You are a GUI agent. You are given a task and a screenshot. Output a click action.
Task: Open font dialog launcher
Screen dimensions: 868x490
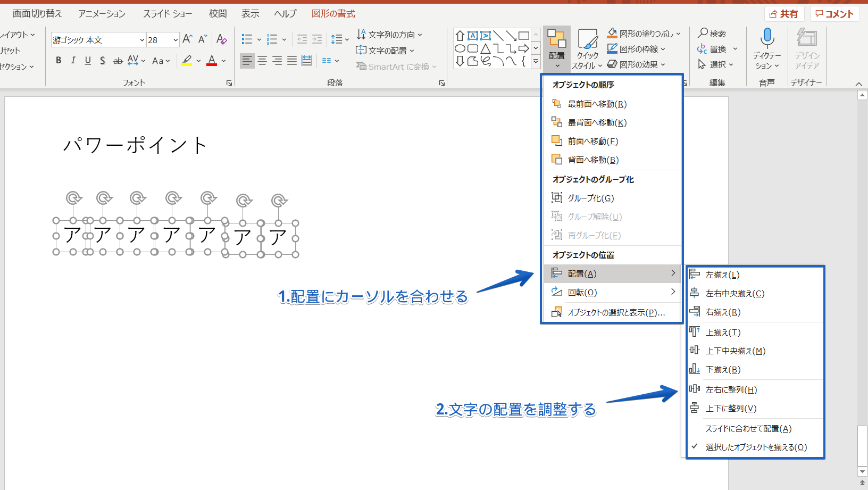229,83
